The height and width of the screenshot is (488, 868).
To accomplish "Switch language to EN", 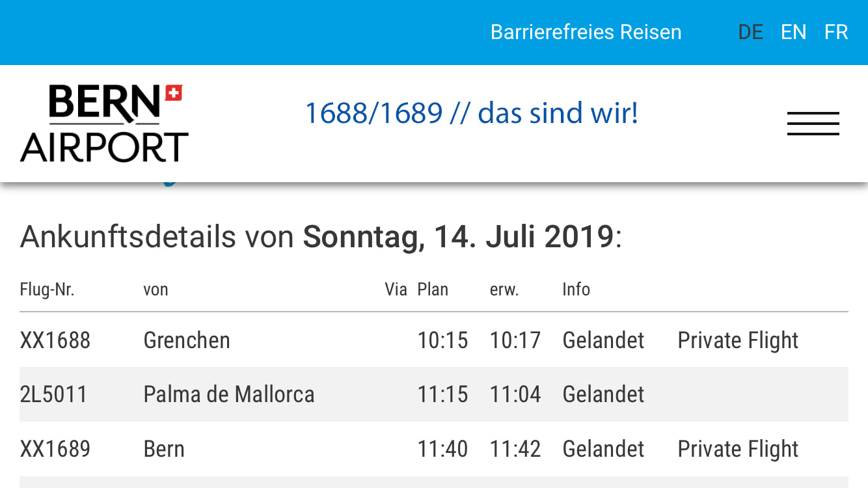I will (x=793, y=32).
